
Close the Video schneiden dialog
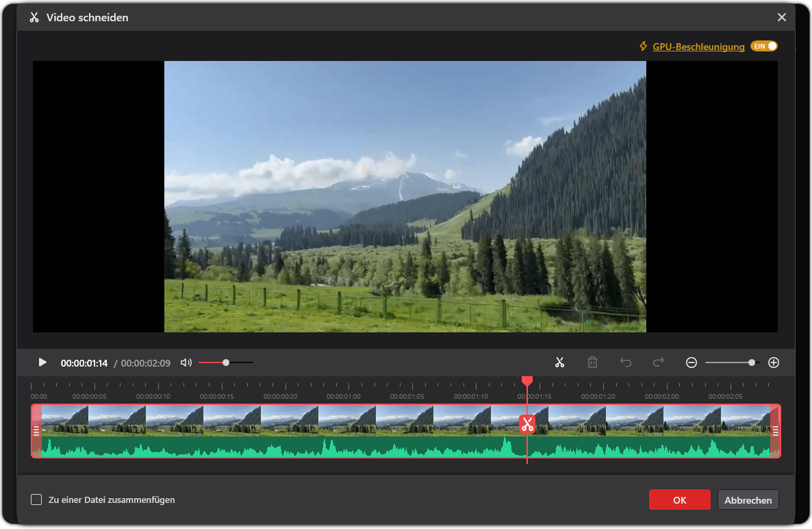pyautogui.click(x=782, y=18)
